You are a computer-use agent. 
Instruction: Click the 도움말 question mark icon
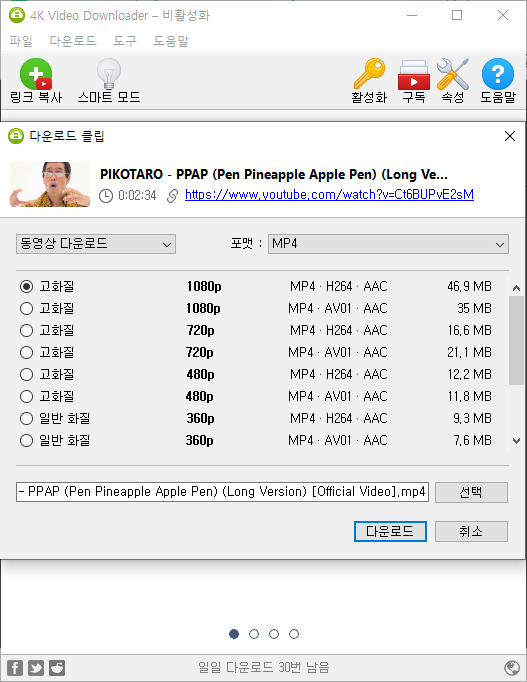coord(498,74)
